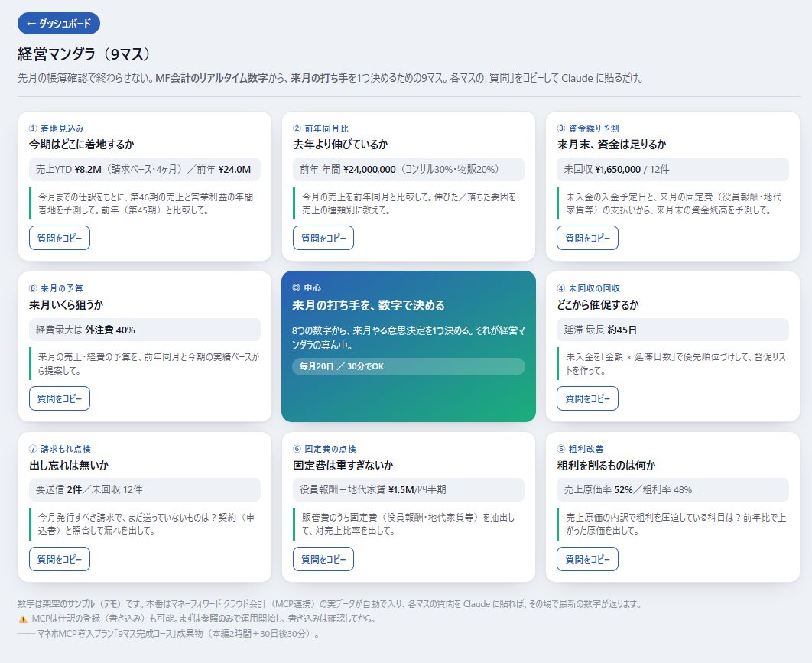Go back via the ← ダッシュボード button
Image resolution: width=812 pixels, height=663 pixels.
coord(59,23)
